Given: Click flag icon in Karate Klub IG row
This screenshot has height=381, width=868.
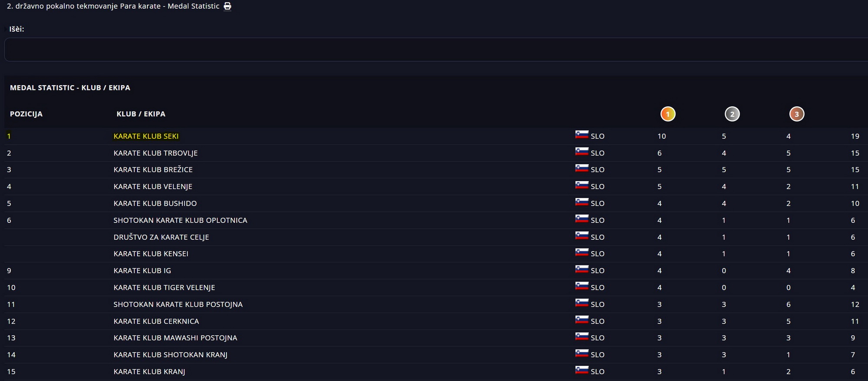Looking at the screenshot, I should coord(582,269).
